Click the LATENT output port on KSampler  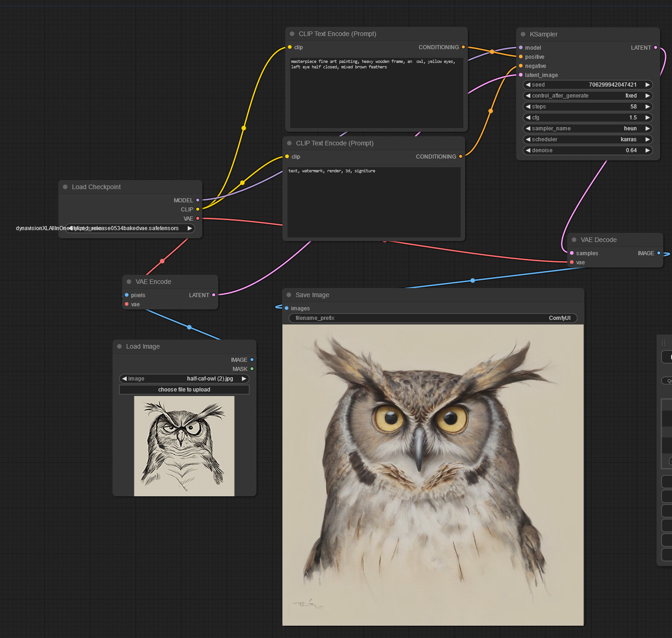point(656,47)
